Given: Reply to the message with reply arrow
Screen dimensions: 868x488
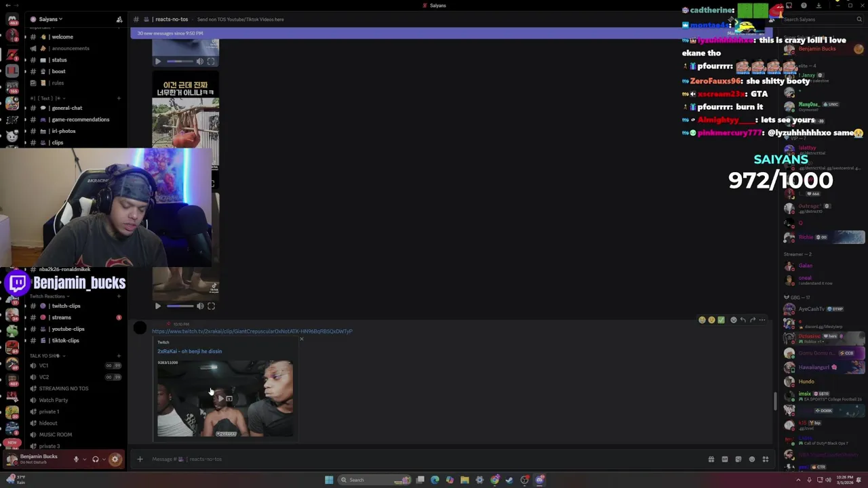Looking at the screenshot, I should [743, 320].
